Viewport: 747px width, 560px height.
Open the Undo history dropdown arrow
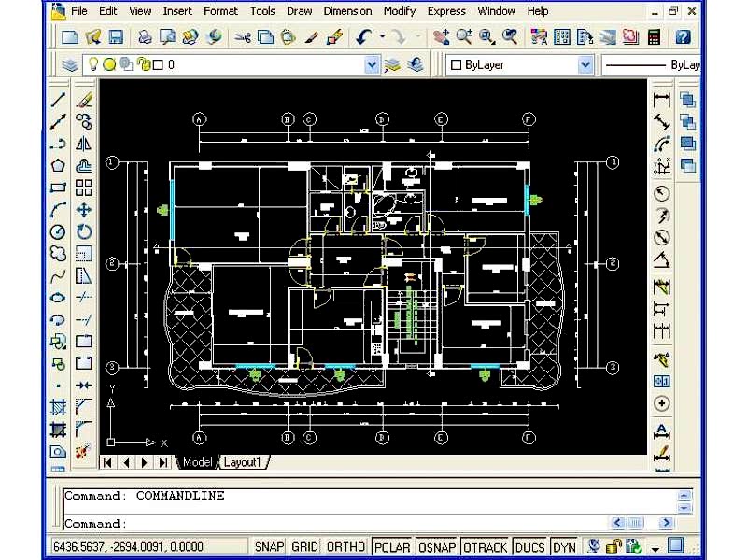pos(383,37)
